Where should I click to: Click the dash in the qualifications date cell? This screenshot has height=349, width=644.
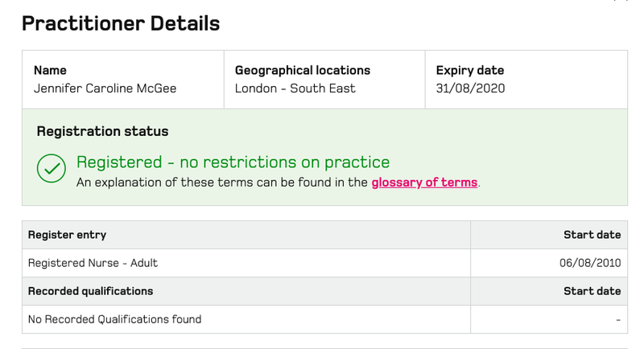pos(618,319)
